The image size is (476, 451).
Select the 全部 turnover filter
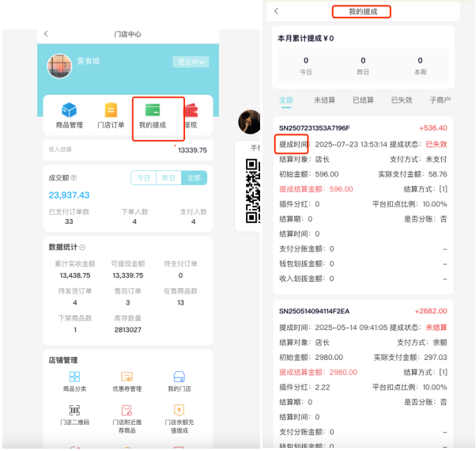[x=192, y=178]
